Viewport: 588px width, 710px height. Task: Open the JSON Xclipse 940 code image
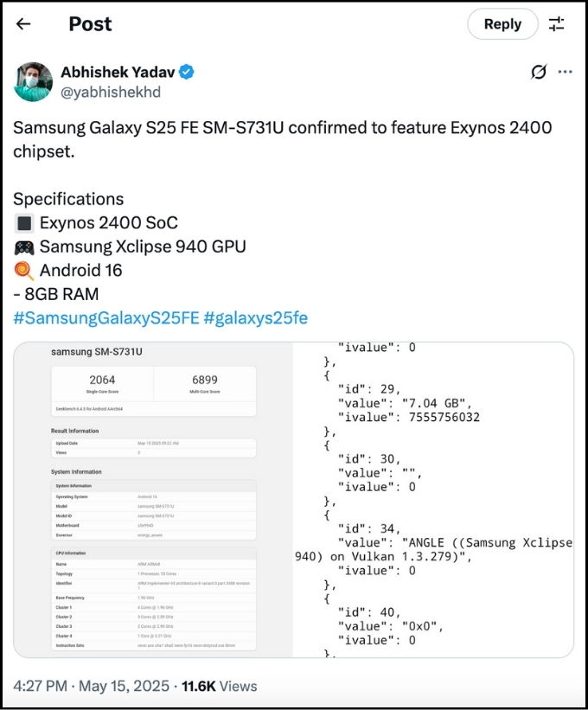click(433, 500)
